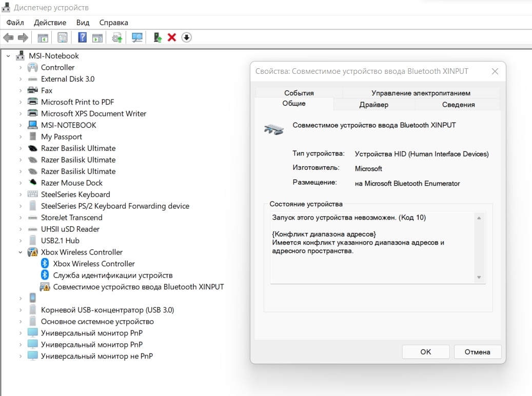The height and width of the screenshot is (396, 532).
Task: Close the properties dialog with X
Action: [x=495, y=71]
